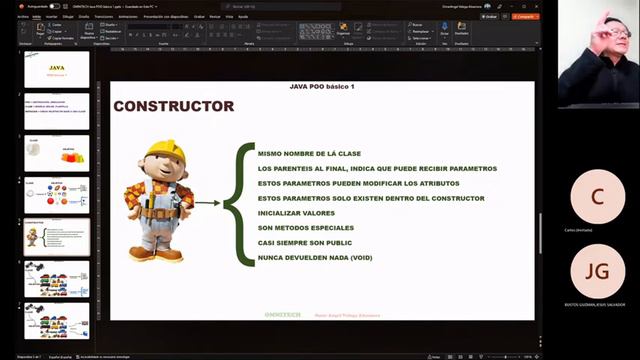Open the Archivo menu tab
The height and width of the screenshot is (360, 640).
[x=23, y=17]
